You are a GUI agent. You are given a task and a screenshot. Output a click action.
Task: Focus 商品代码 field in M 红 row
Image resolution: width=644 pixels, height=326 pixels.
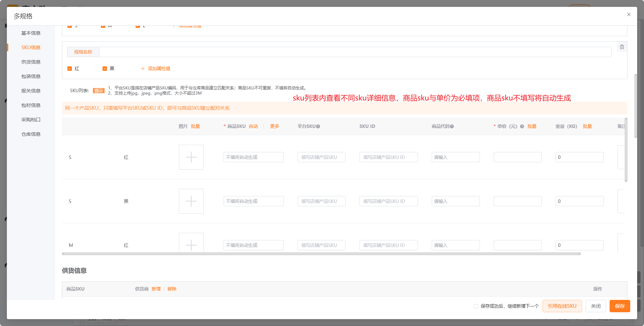point(456,245)
